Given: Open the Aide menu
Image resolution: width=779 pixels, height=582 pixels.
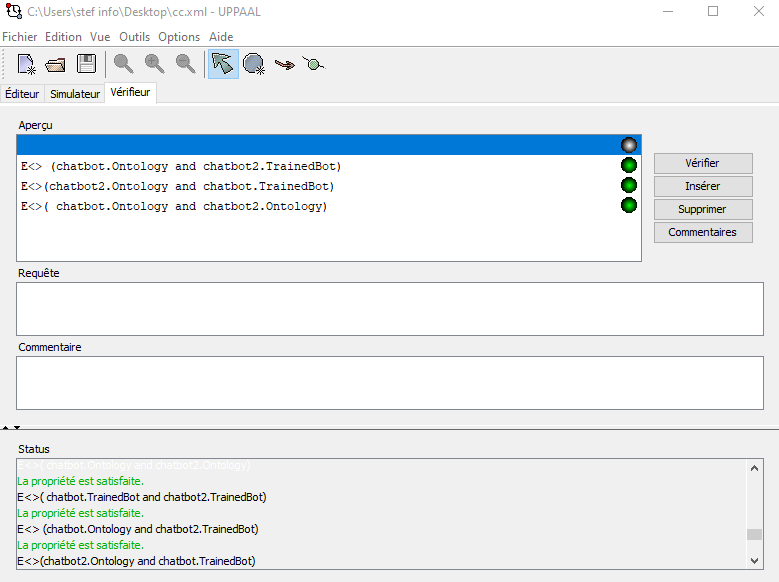Looking at the screenshot, I should 221,37.
